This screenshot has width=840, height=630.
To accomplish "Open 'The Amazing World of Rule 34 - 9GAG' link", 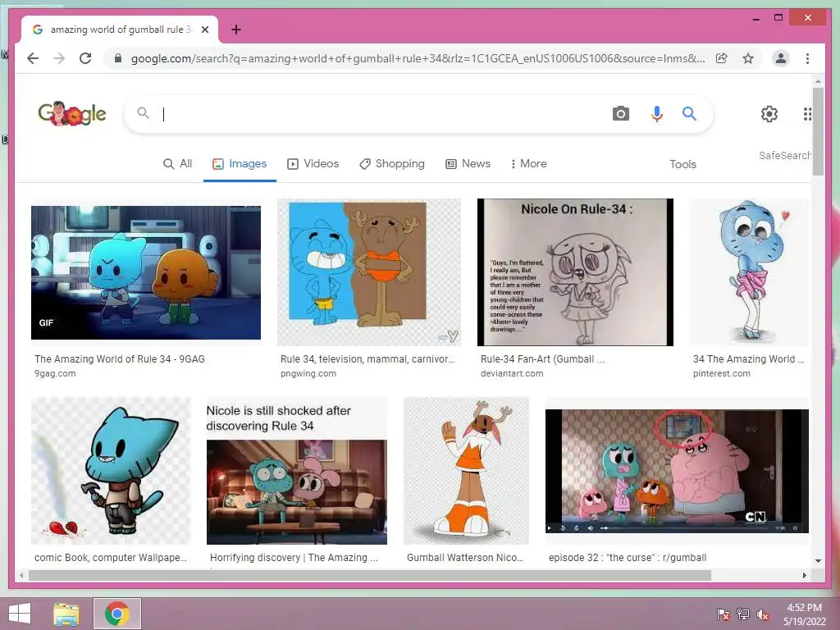I will pyautogui.click(x=120, y=359).
